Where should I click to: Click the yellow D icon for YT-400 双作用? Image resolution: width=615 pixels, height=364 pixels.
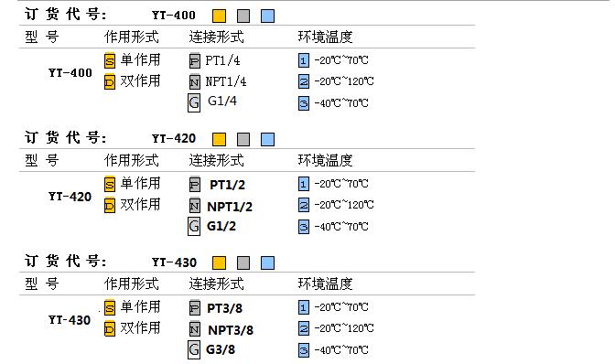(x=110, y=82)
